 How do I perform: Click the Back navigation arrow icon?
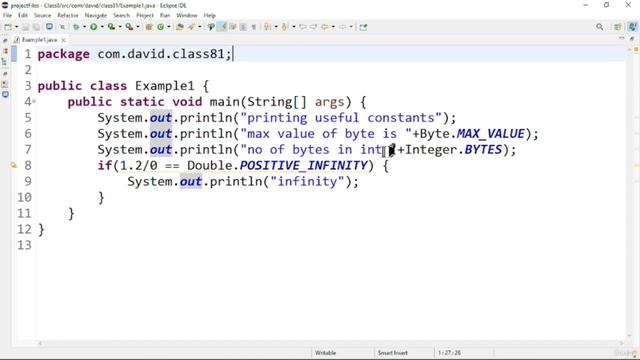pos(324,27)
